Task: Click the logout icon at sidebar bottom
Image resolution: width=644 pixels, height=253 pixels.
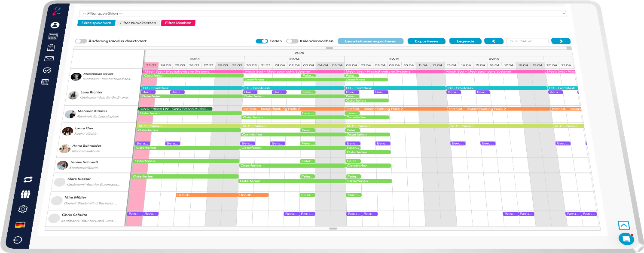Action: coord(18,240)
